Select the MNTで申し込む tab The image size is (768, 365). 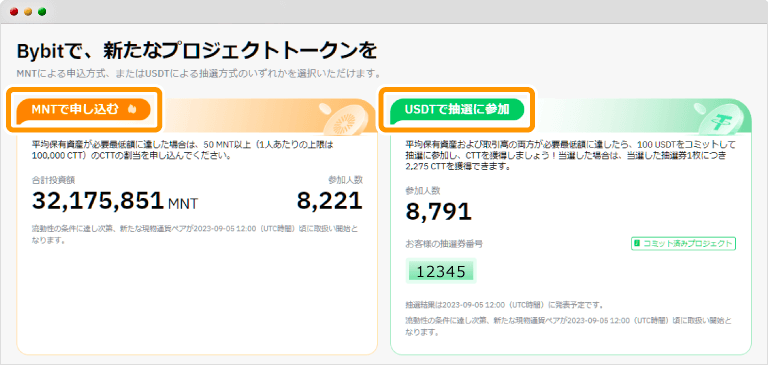click(83, 110)
